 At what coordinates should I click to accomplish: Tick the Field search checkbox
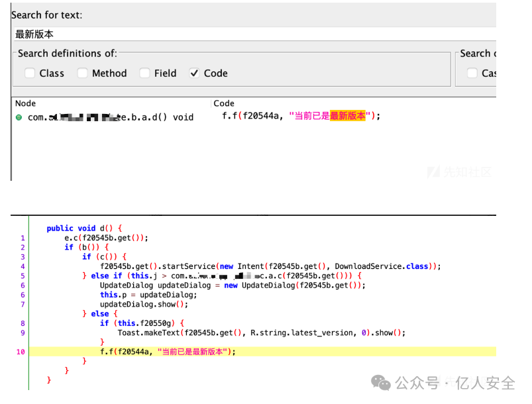(144, 74)
